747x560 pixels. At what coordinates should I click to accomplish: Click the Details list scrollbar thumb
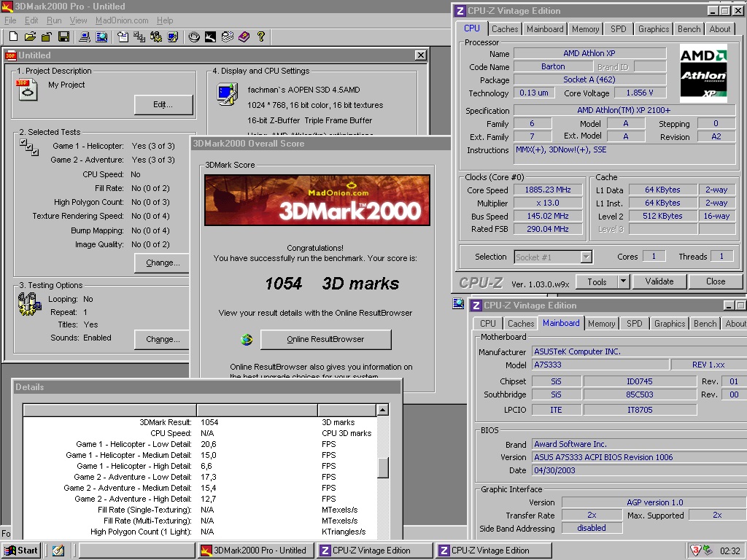pos(382,467)
